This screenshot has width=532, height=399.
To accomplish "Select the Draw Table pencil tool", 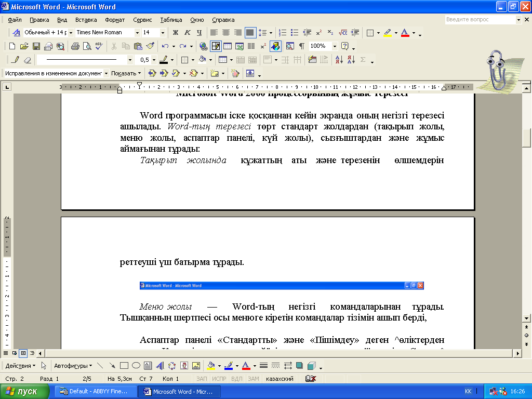I will tap(15, 60).
